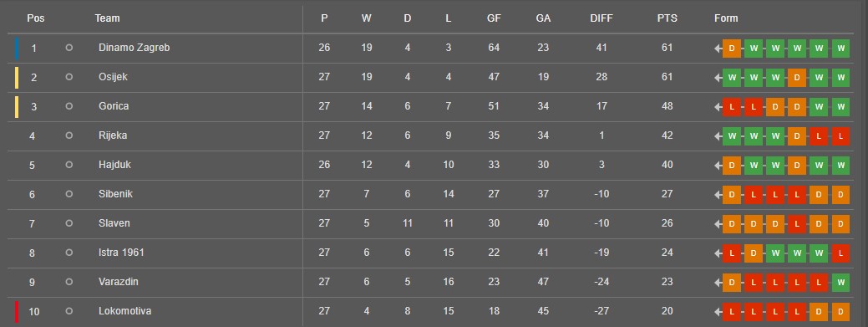The width and height of the screenshot is (868, 327).
Task: Click the form arrow icon in Gorica row
Action: pos(718,106)
